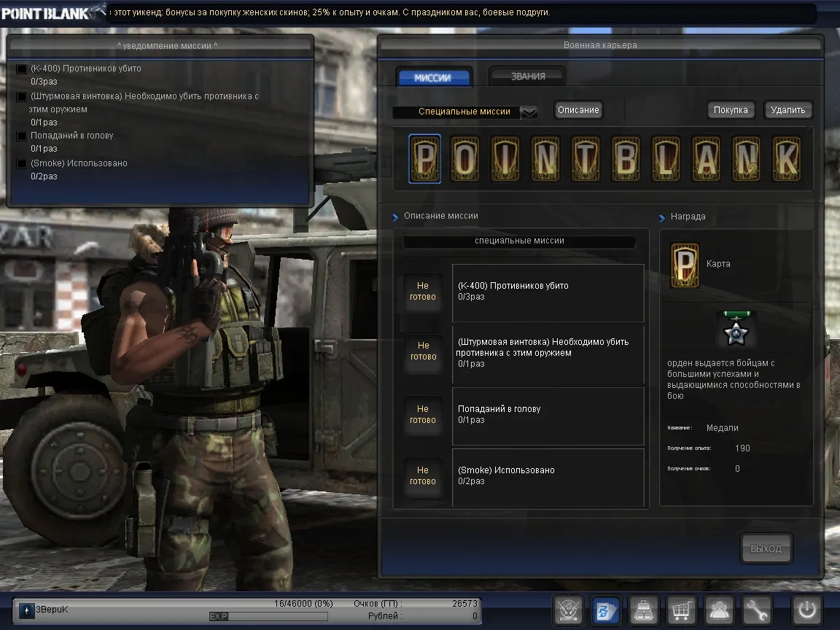Click the Рублей balance value 0
This screenshot has height=630, width=840.
tap(475, 616)
